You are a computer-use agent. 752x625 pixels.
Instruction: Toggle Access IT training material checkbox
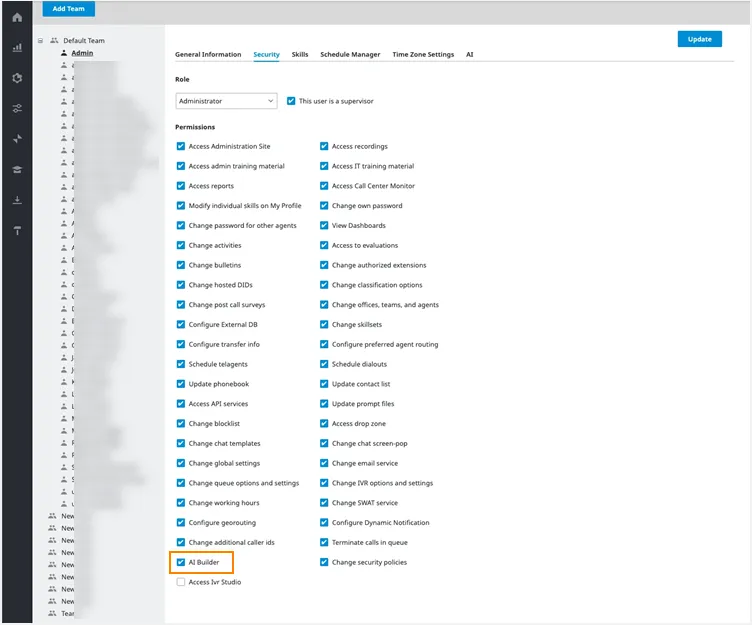click(324, 166)
